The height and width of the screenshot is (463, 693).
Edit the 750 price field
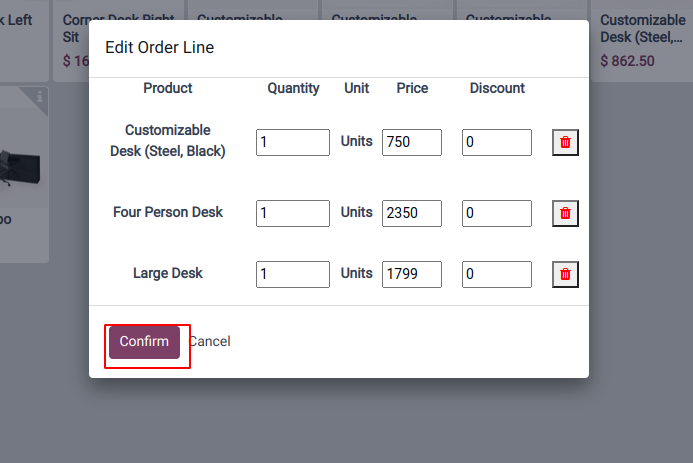[411, 142]
